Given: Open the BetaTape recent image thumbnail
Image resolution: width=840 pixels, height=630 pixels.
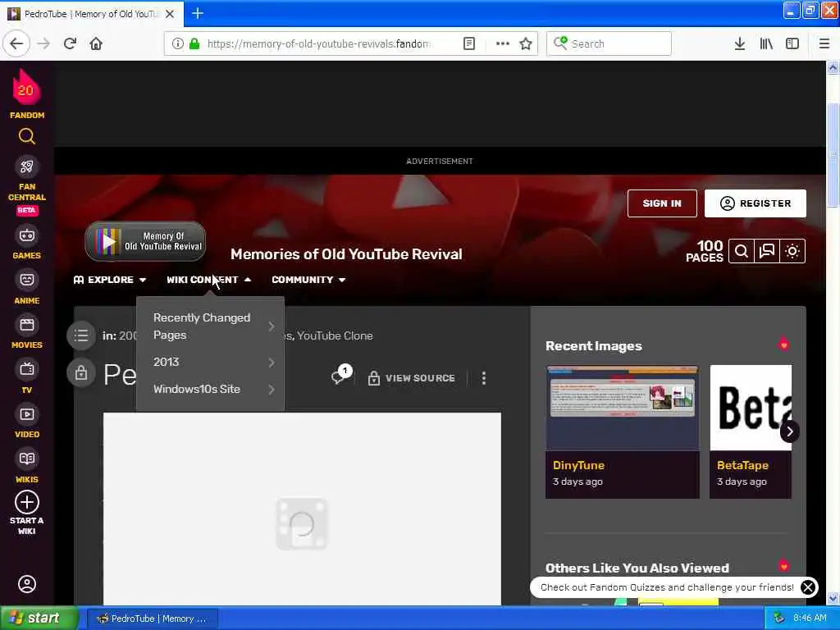Looking at the screenshot, I should (751, 408).
